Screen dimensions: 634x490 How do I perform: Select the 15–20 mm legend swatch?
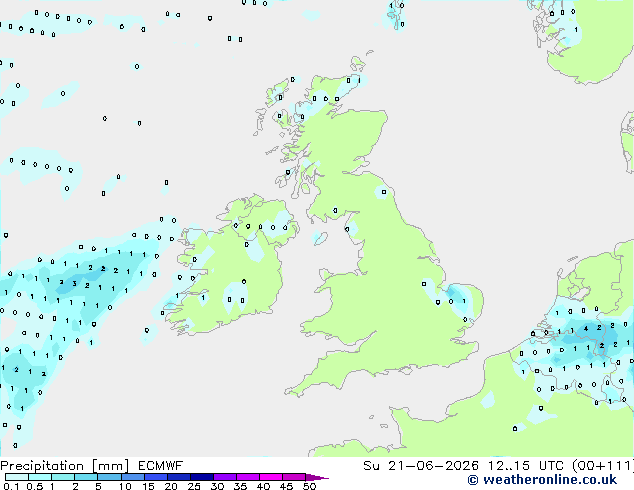point(156,477)
